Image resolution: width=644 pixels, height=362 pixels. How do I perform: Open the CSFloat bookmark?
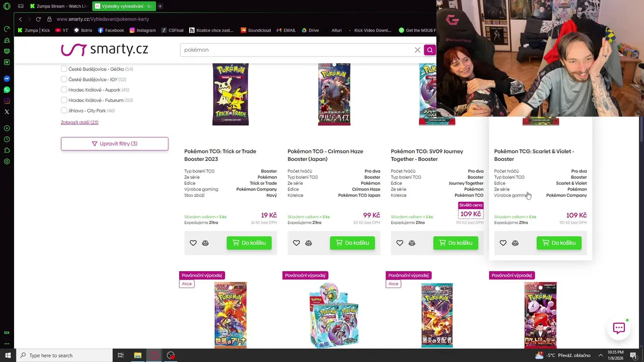point(173,30)
